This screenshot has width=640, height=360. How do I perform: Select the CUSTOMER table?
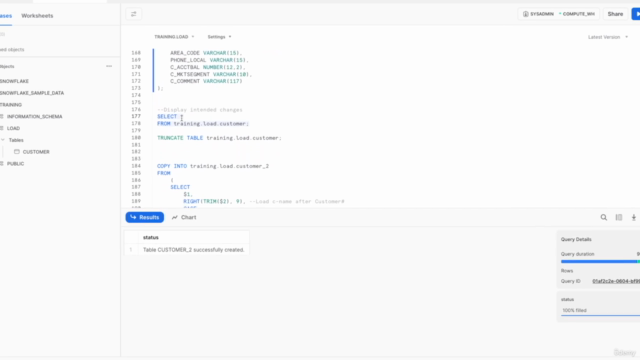36,152
